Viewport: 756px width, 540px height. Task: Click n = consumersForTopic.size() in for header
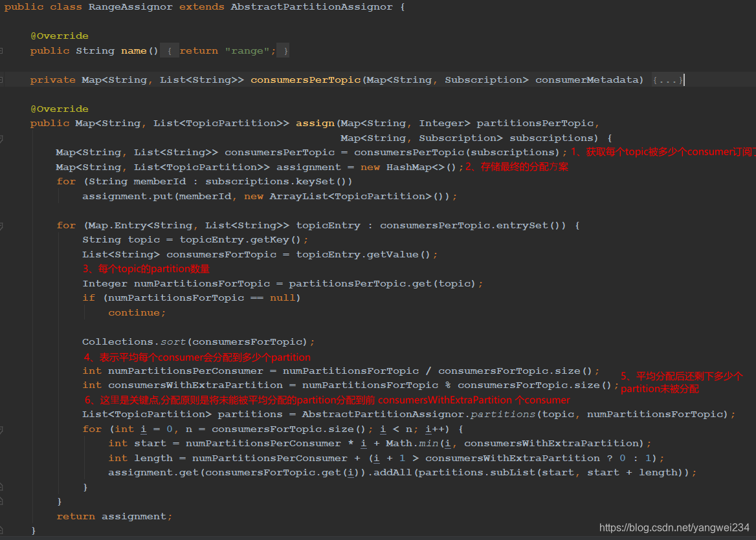[275, 429]
